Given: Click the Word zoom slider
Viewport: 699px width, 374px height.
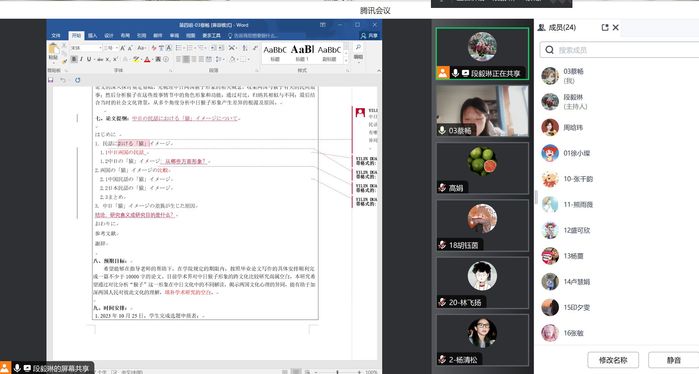Looking at the screenshot, I should [x=337, y=371].
